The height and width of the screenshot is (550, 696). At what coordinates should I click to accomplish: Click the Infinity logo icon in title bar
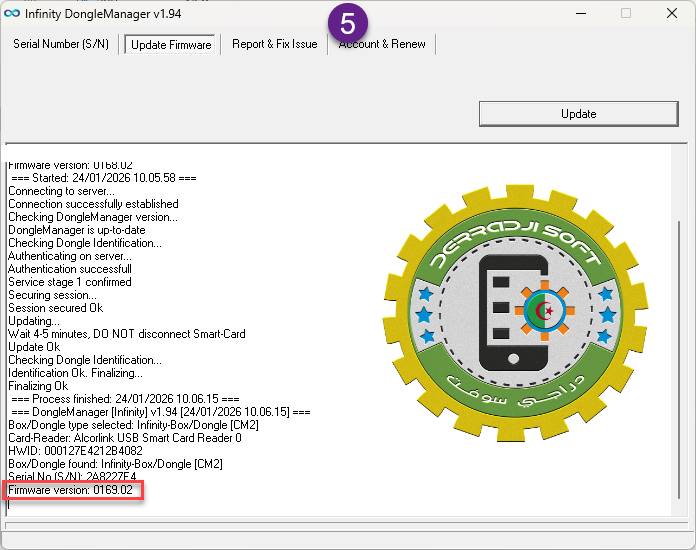[x=12, y=13]
